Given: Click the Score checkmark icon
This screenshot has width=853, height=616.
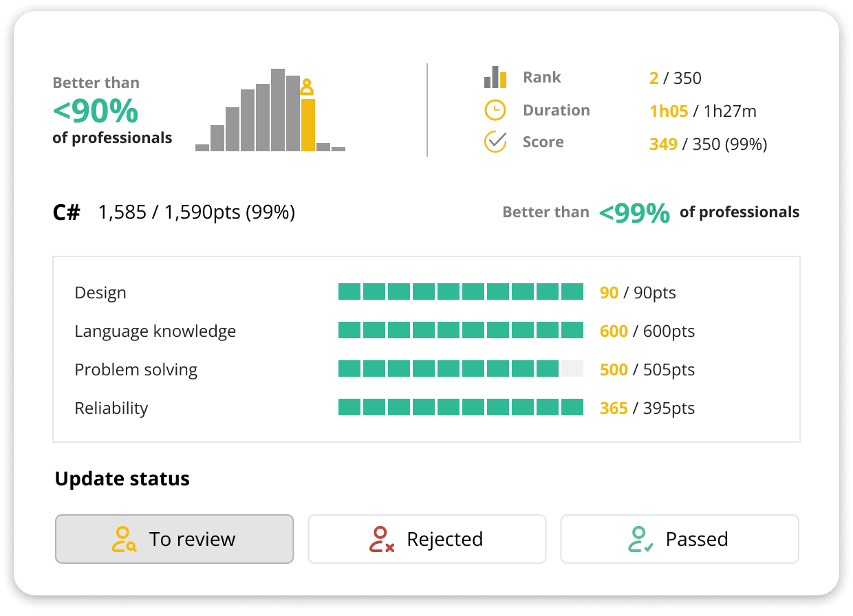Looking at the screenshot, I should (x=495, y=142).
